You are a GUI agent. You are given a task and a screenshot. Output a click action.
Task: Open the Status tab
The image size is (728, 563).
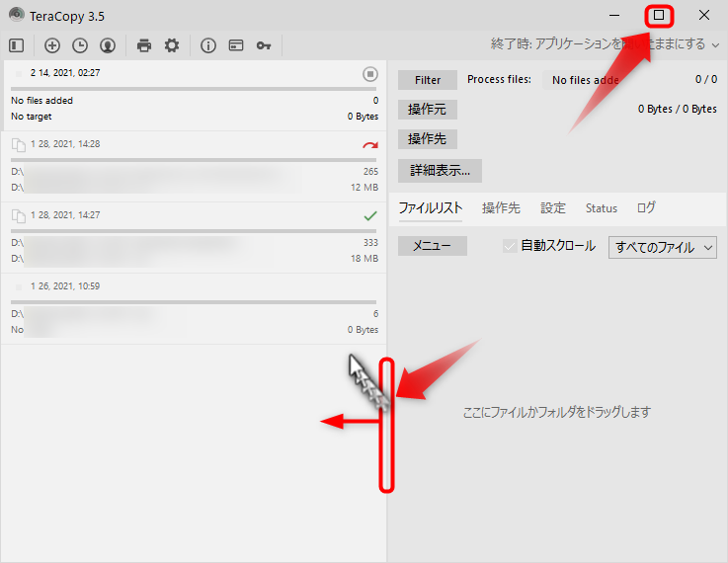(602, 208)
